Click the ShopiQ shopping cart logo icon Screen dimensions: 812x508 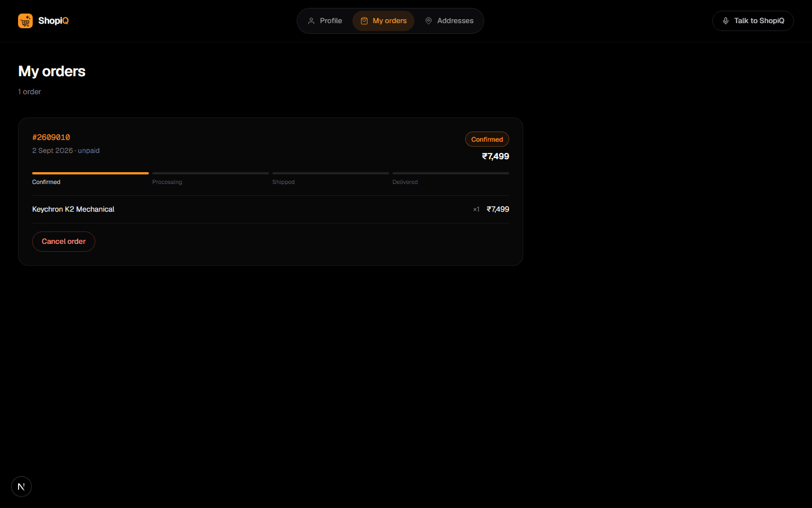[25, 21]
